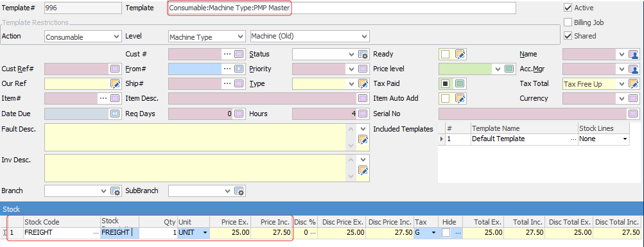Viewport: 644px width, 247px height.
Task: Click the icon beside From# field
Action: click(x=239, y=69)
